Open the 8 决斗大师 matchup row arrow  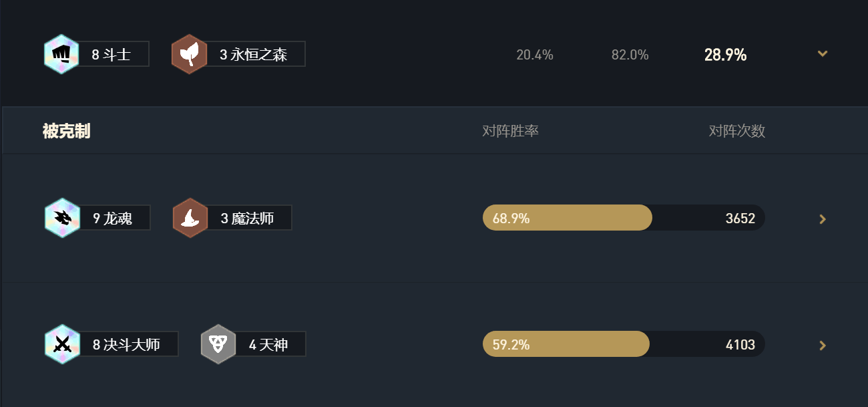point(823,345)
